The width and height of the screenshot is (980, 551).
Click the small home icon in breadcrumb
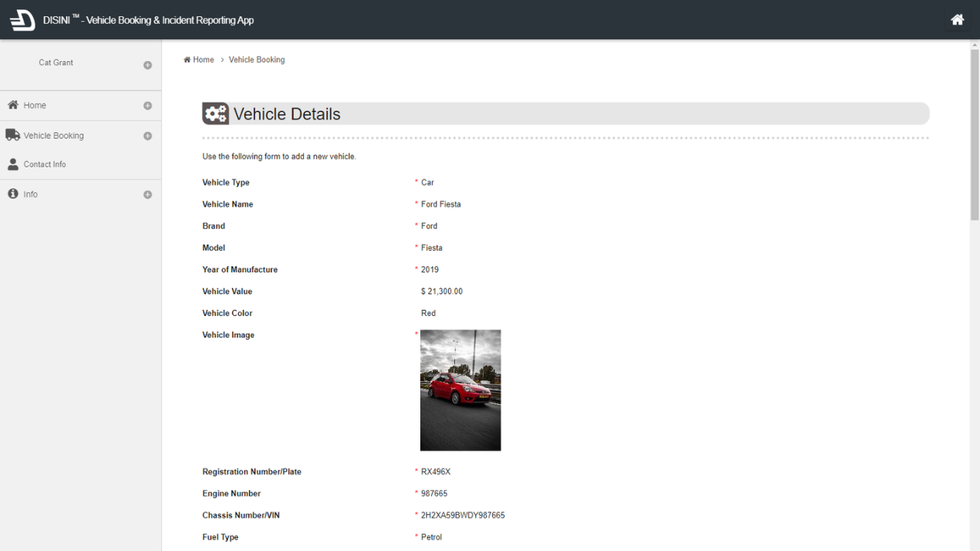click(x=187, y=60)
